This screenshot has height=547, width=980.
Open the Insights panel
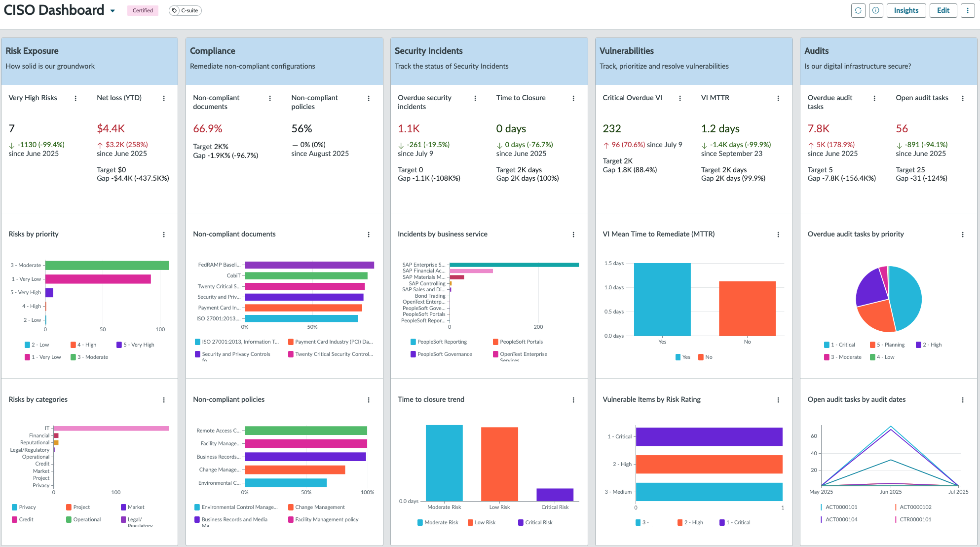[906, 10]
